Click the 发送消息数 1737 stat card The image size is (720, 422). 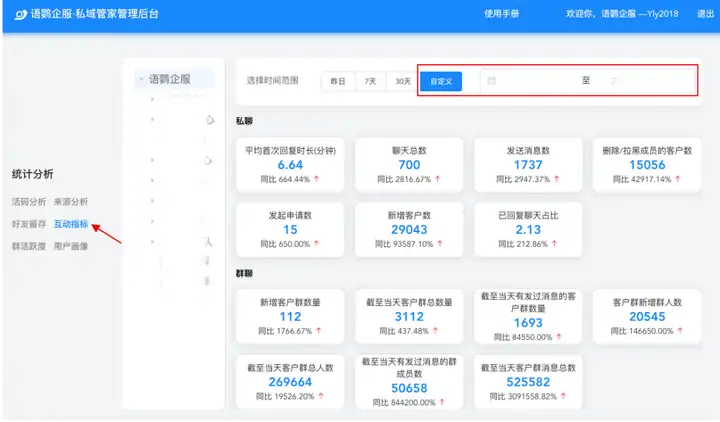click(528, 164)
